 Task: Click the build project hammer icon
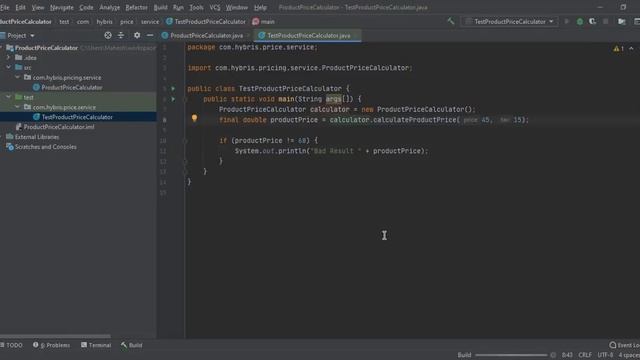pos(451,21)
